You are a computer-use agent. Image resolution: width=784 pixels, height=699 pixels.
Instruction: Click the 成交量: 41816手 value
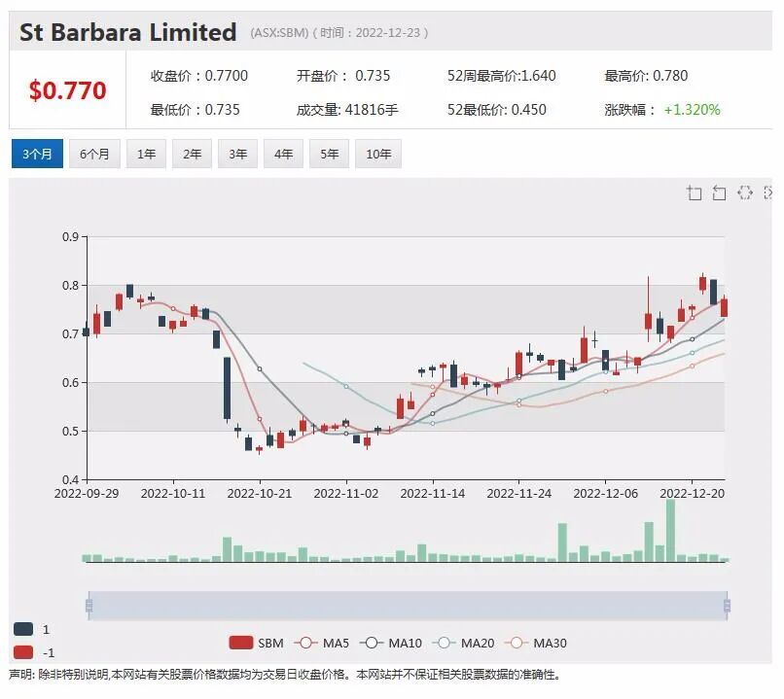(347, 110)
